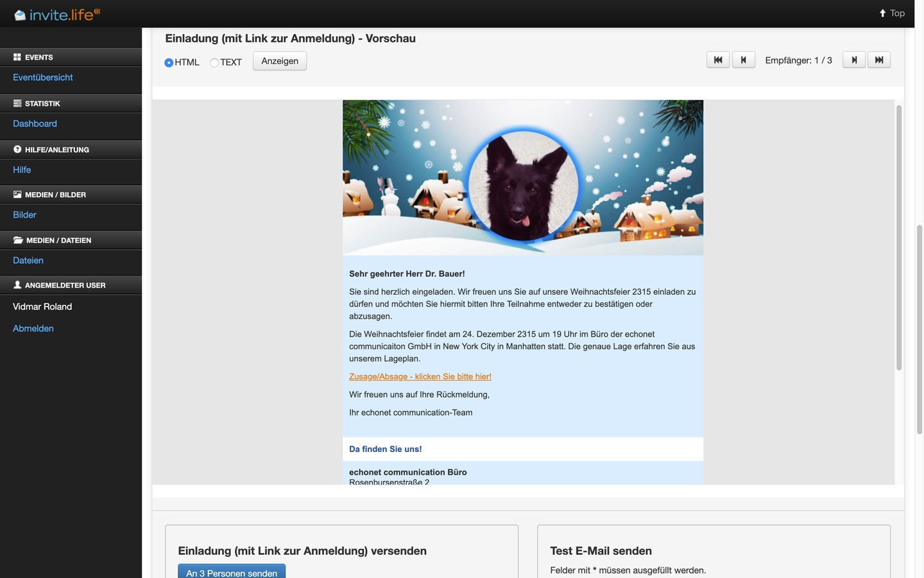
Task: Click 'Einladung (mit Link zur Anmeldung) versenden' heading
Action: (x=302, y=551)
